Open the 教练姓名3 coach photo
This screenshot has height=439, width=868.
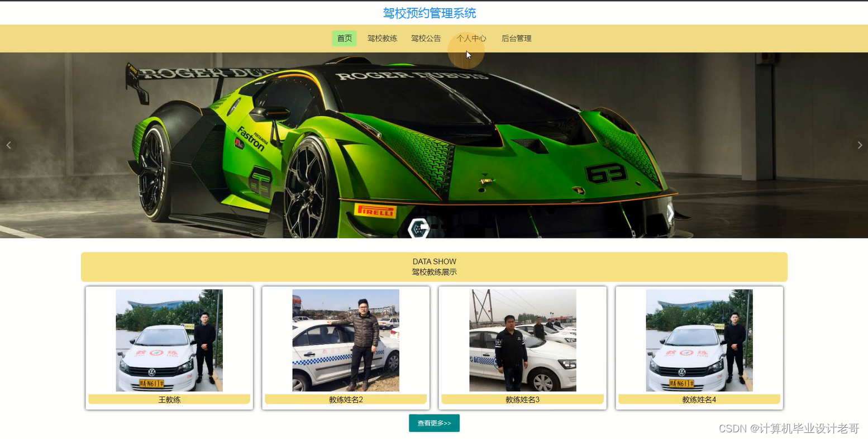coord(523,340)
